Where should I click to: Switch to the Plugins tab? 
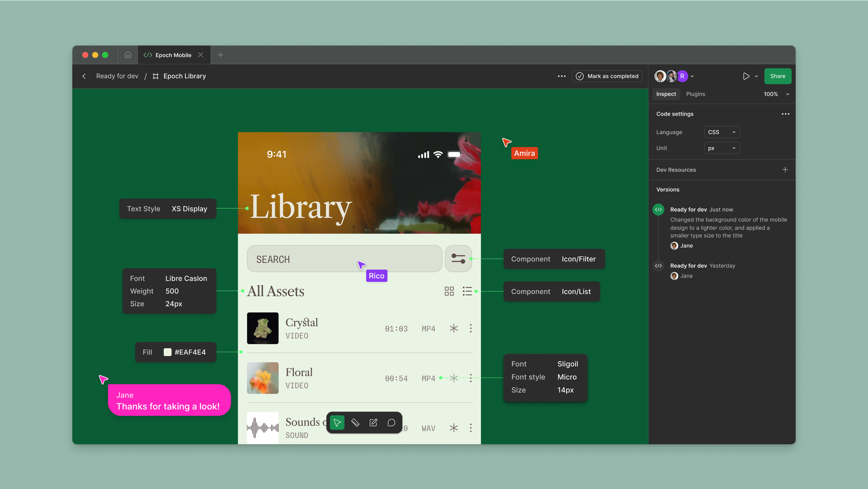[695, 94]
